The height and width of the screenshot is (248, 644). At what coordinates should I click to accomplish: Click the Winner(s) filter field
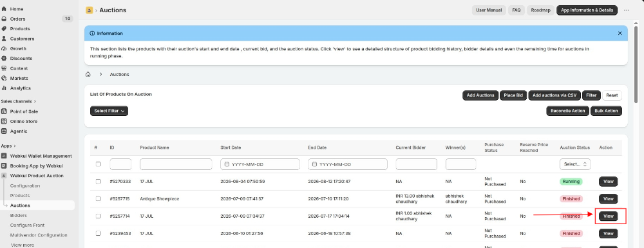click(461, 164)
